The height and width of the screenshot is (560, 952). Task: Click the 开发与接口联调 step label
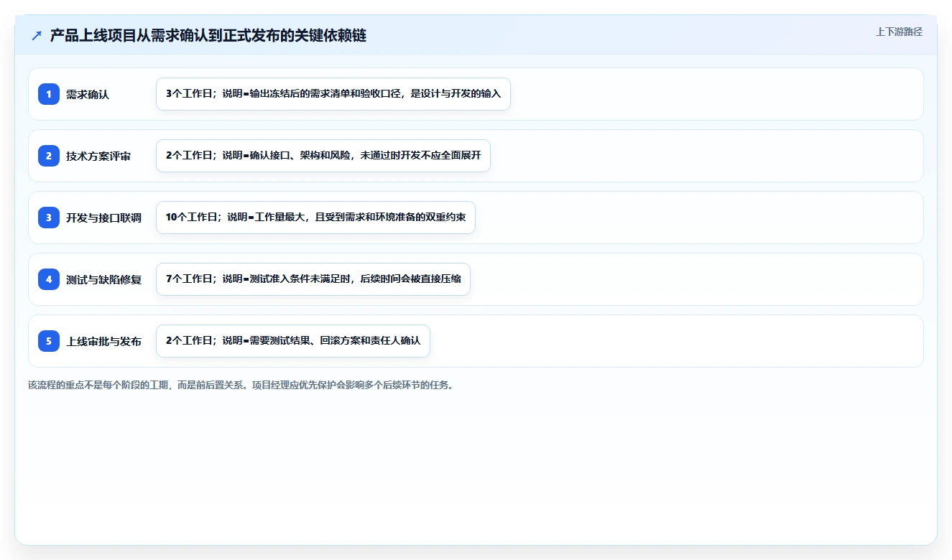(x=103, y=218)
